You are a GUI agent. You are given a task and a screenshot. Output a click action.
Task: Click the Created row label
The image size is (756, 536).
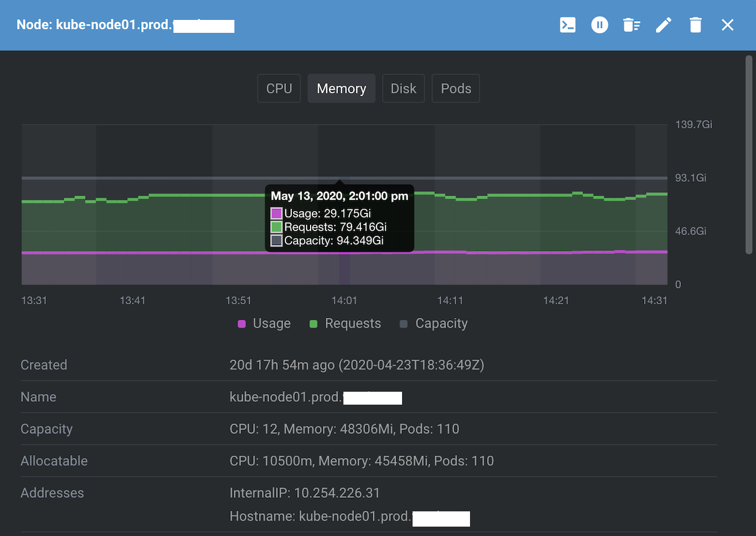[44, 365]
